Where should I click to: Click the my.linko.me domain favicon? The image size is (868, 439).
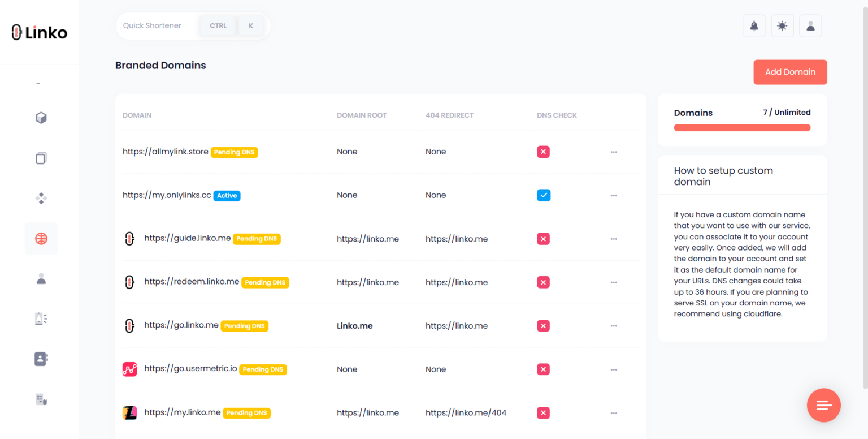coord(130,413)
